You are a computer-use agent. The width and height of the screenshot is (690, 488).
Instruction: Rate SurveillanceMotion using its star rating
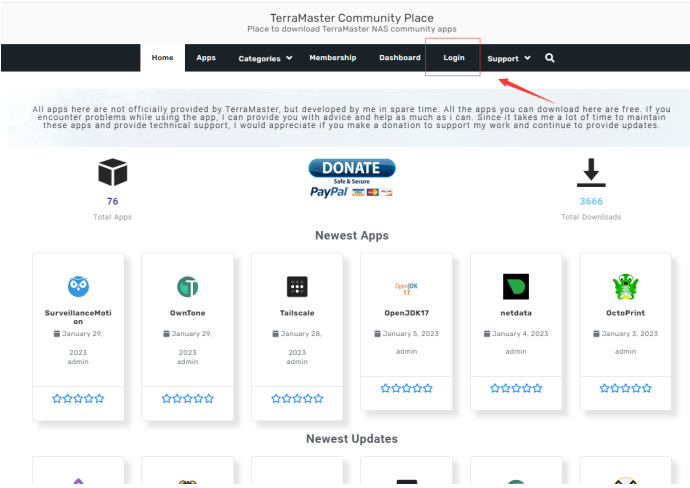pos(78,399)
